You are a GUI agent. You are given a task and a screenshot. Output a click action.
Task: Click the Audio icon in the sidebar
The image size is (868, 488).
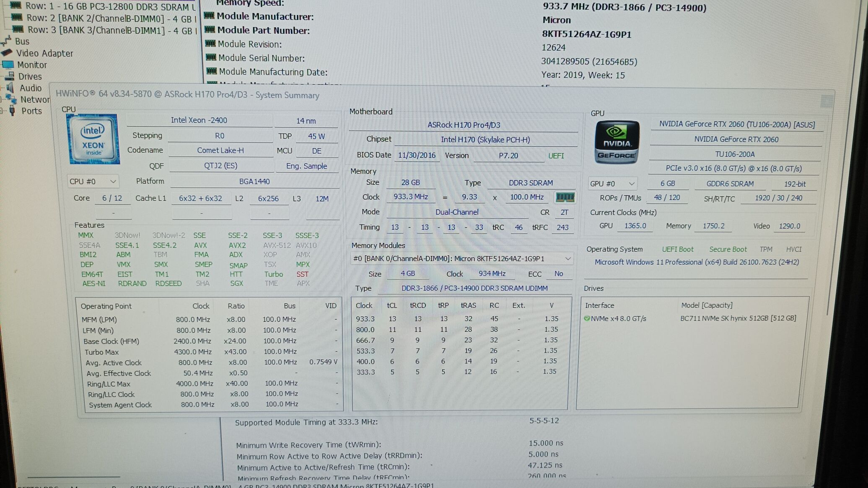[10, 88]
